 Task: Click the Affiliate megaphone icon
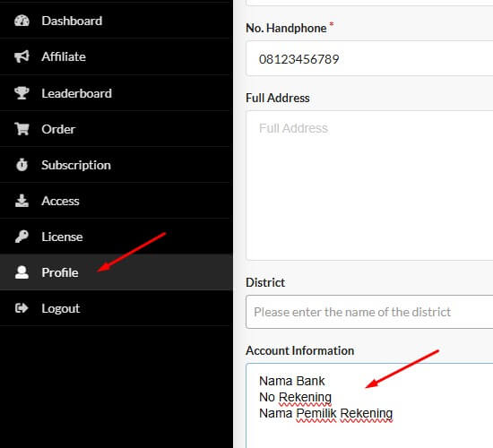(x=22, y=56)
